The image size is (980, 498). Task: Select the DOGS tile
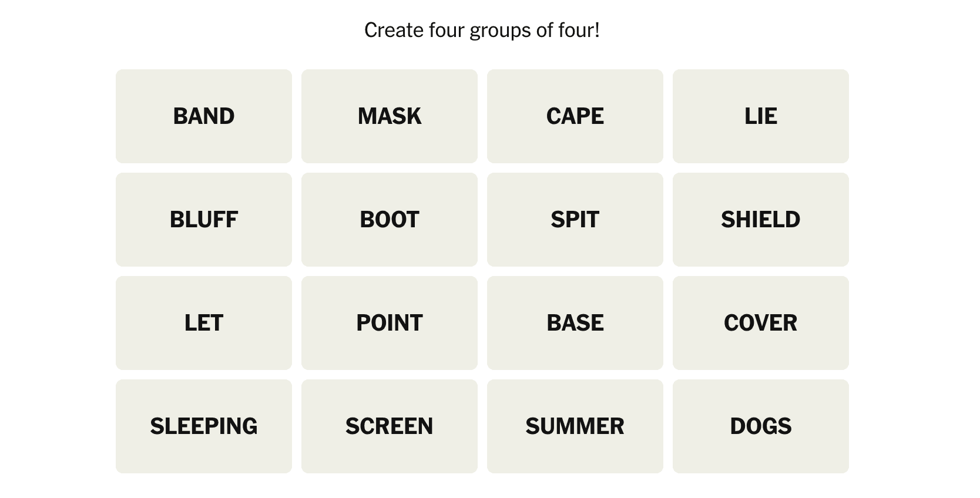point(761,426)
